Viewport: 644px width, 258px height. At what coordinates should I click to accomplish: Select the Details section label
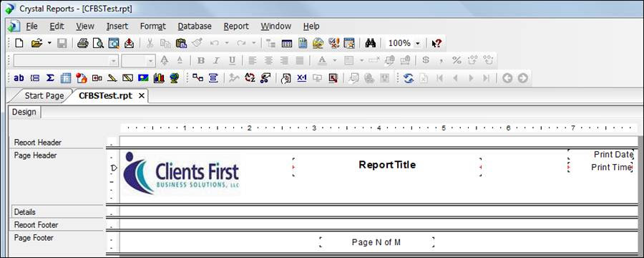click(x=24, y=212)
